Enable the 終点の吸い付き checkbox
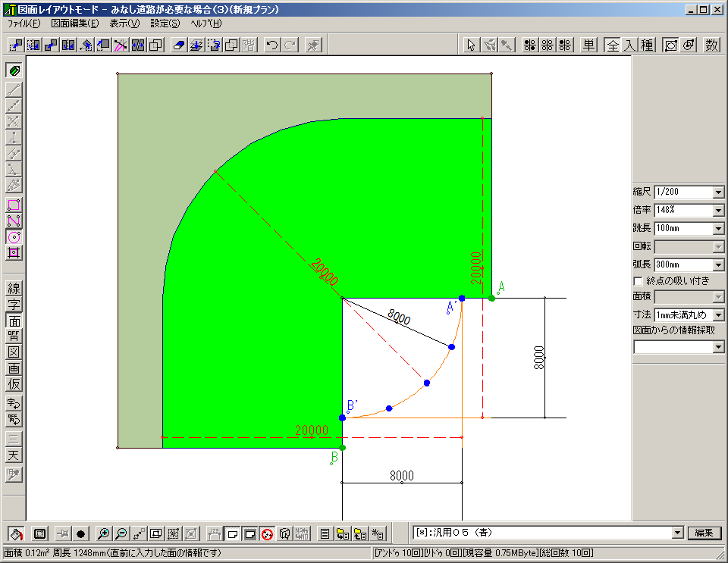 [x=638, y=282]
